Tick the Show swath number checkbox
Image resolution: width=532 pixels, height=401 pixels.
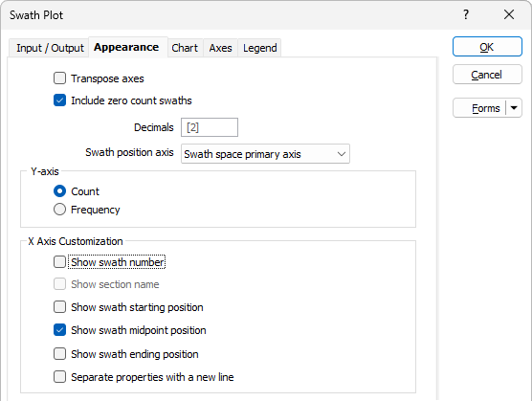click(59, 262)
